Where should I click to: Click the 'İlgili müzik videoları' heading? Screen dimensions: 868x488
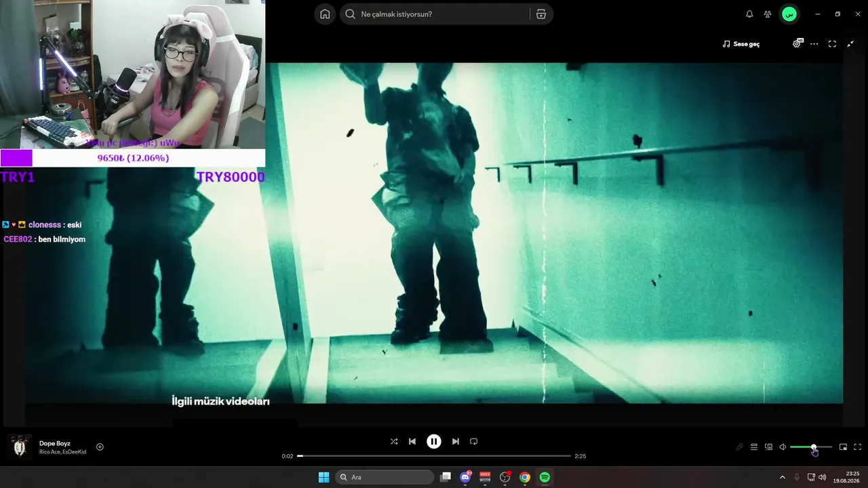click(x=220, y=401)
